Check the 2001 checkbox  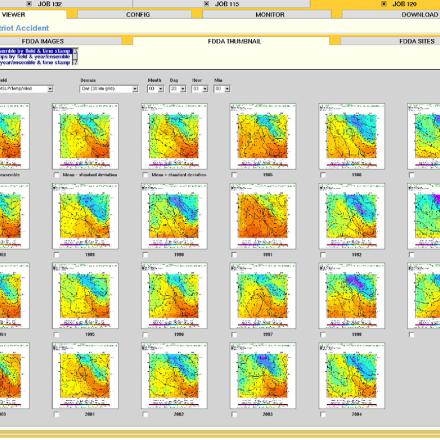point(57,415)
